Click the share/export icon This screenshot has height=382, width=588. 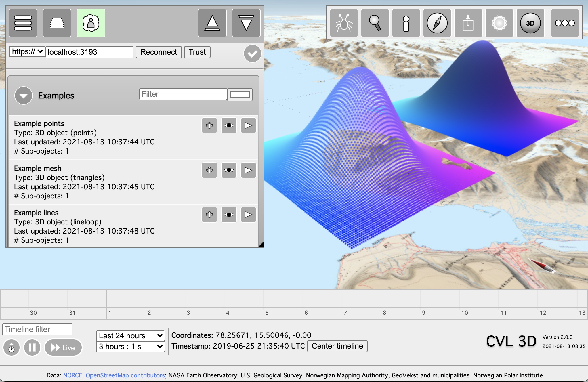pos(468,23)
